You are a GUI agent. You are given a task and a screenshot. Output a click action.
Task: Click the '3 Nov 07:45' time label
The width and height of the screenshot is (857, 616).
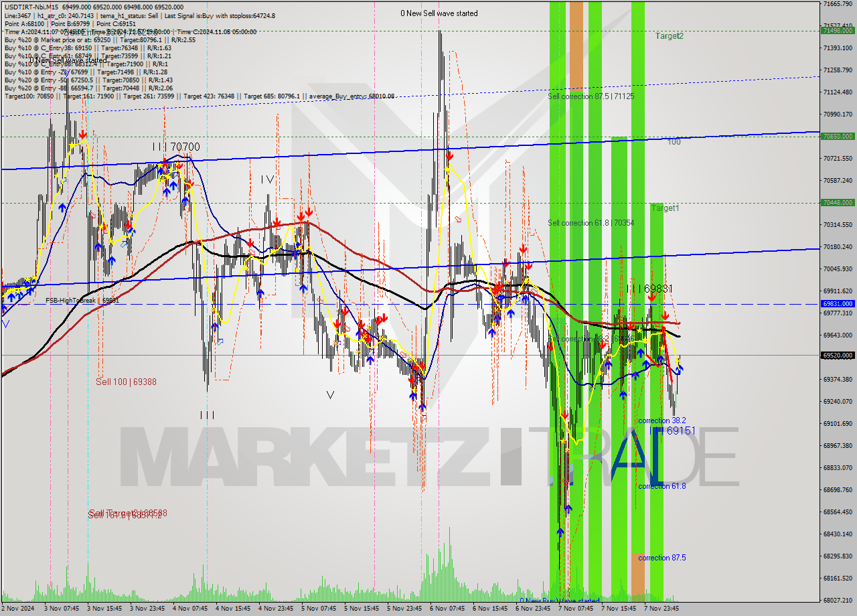click(x=62, y=609)
